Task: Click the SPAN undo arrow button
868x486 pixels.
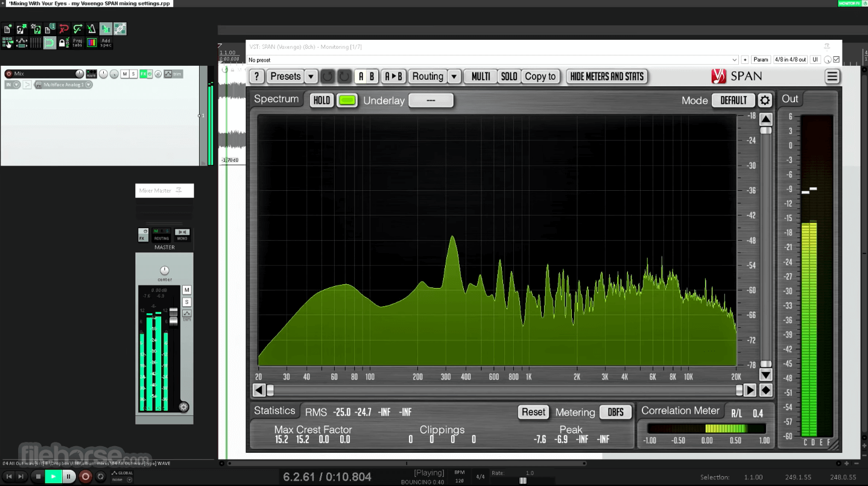Action: point(328,77)
